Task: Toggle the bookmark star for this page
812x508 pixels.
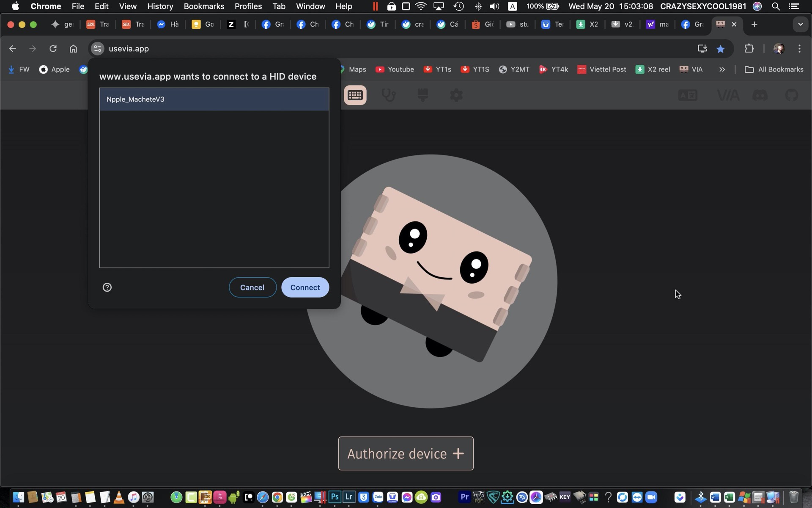Action: pyautogui.click(x=721, y=49)
